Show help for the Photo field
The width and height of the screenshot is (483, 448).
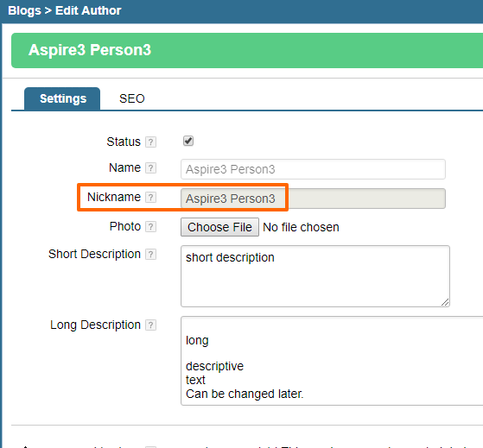point(150,227)
